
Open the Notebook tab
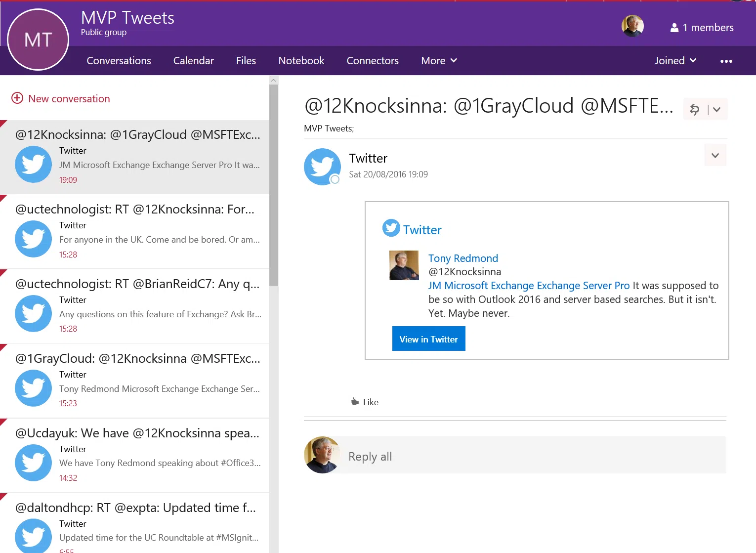301,61
